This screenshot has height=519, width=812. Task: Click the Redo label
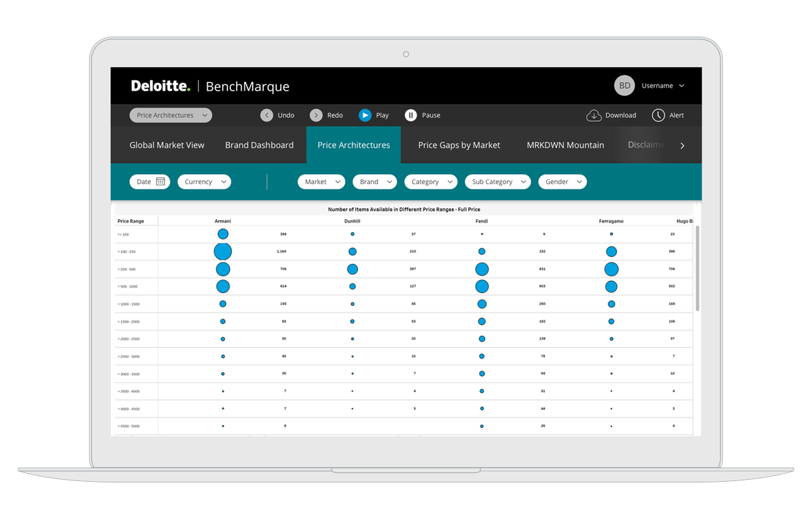(335, 115)
